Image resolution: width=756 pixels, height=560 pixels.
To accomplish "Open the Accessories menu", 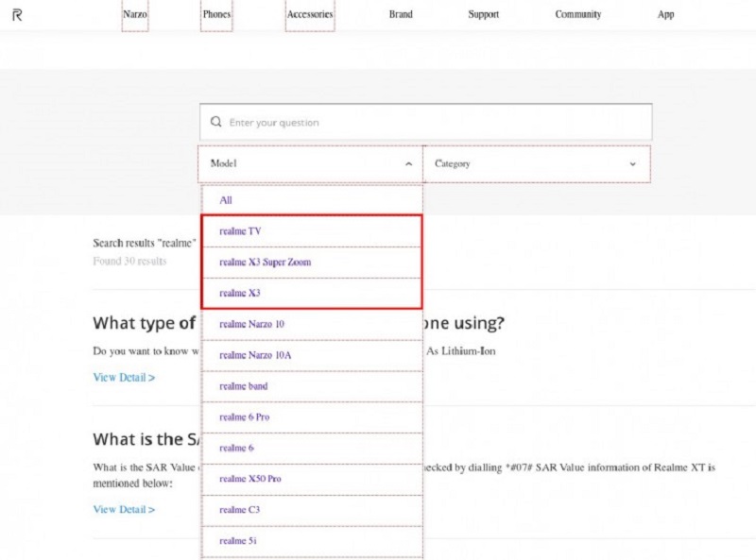I will point(310,14).
